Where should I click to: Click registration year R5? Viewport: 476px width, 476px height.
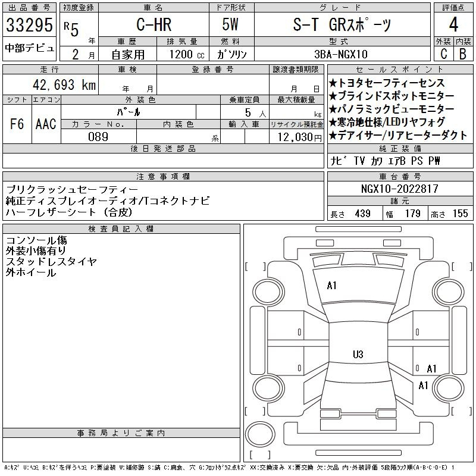click(x=71, y=29)
